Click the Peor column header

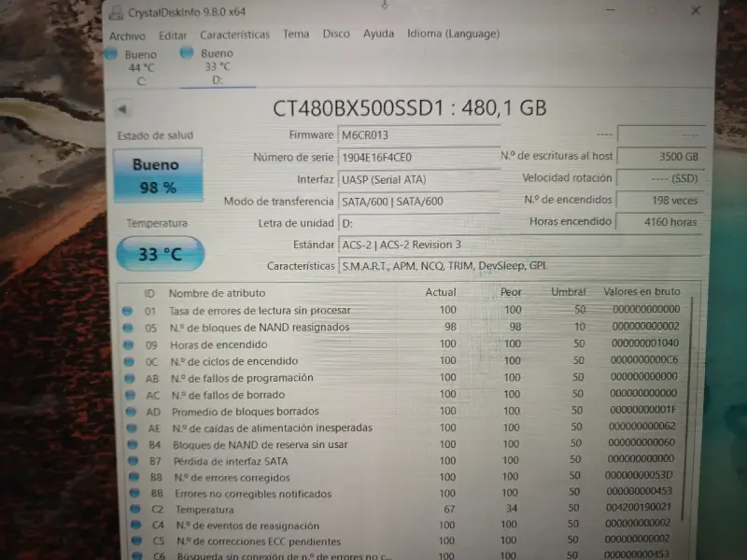click(511, 292)
